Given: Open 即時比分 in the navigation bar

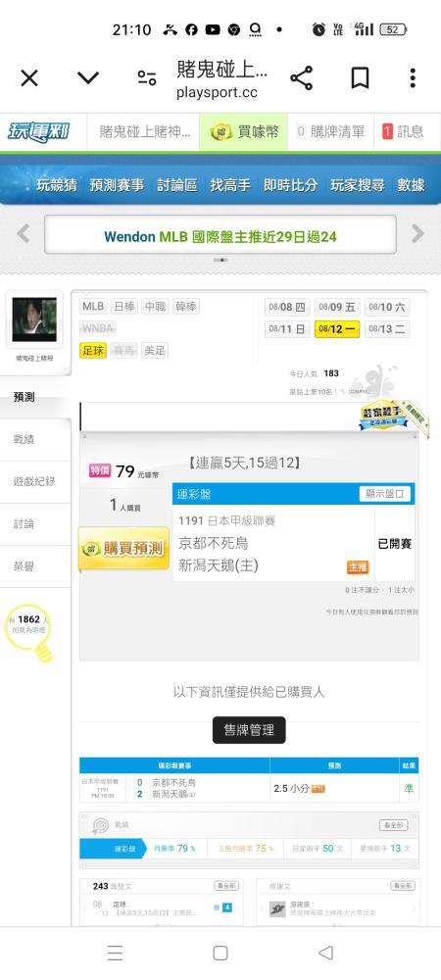Looking at the screenshot, I should [290, 185].
